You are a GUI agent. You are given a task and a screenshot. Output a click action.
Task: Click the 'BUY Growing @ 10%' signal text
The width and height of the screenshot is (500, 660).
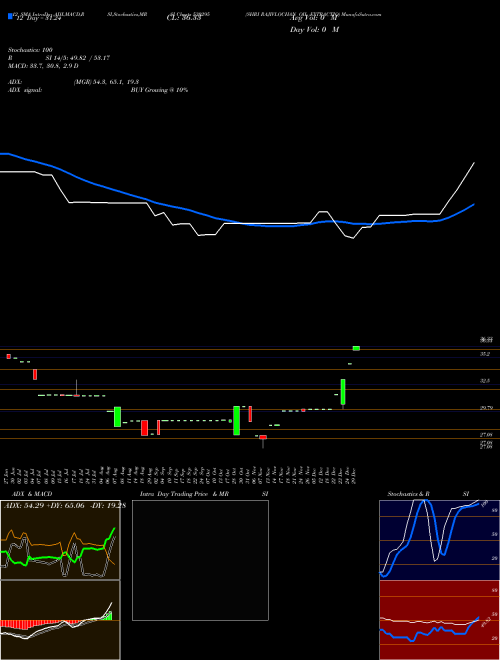(159, 90)
